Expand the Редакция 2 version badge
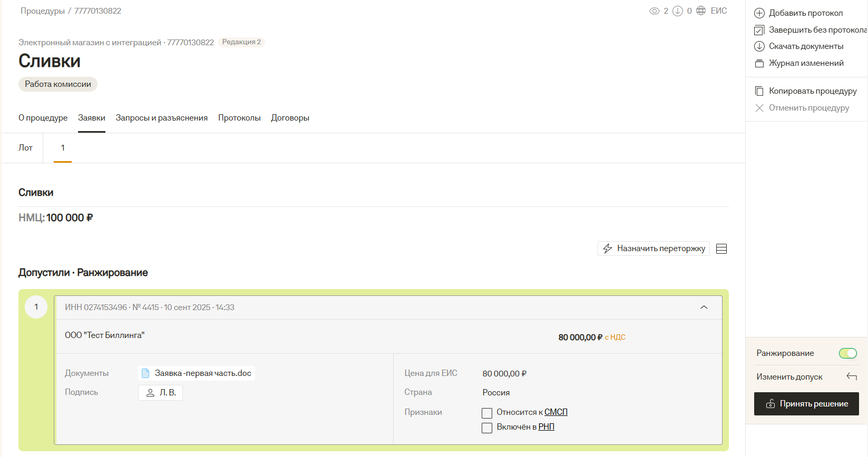The image size is (868, 457). pos(241,42)
